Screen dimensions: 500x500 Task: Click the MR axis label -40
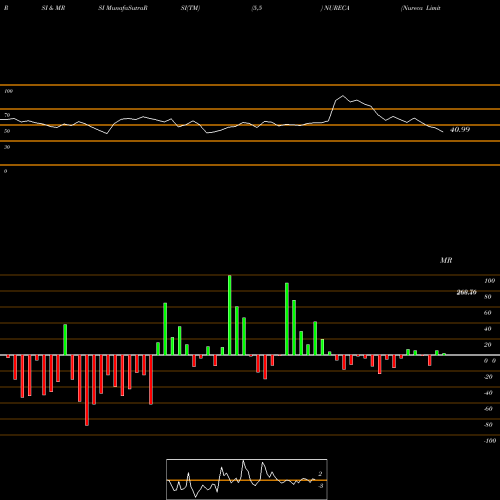click(488, 393)
